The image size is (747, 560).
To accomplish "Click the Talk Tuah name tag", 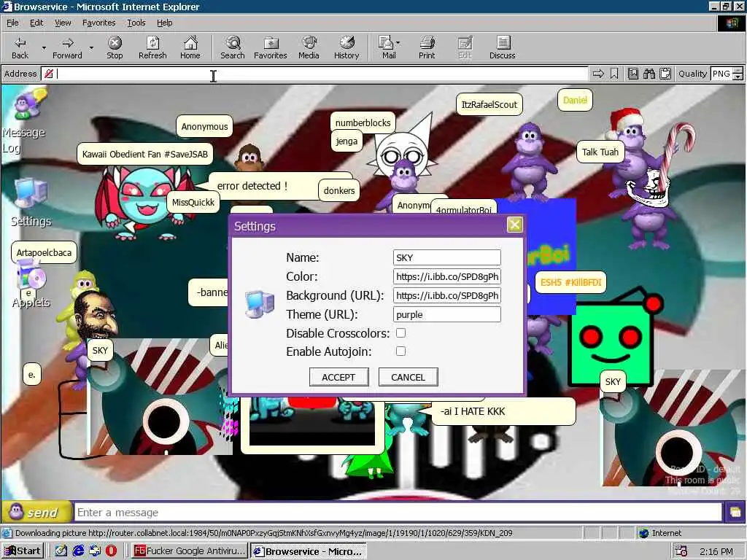I will click(x=600, y=152).
